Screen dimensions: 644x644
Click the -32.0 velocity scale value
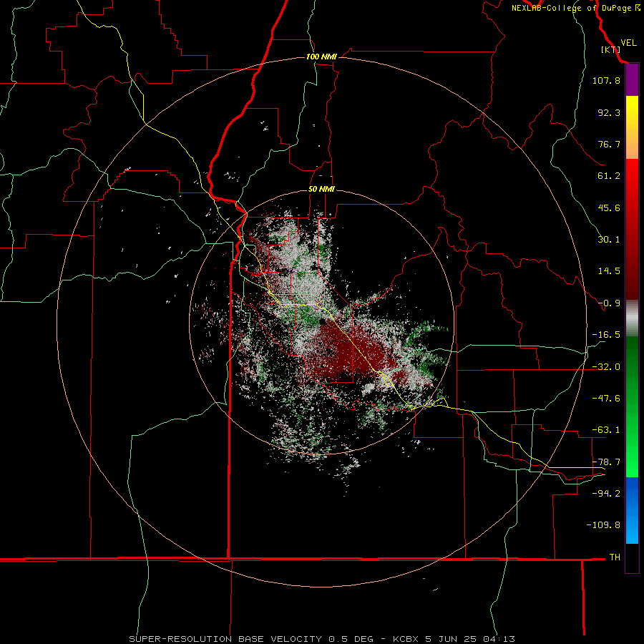[606, 367]
